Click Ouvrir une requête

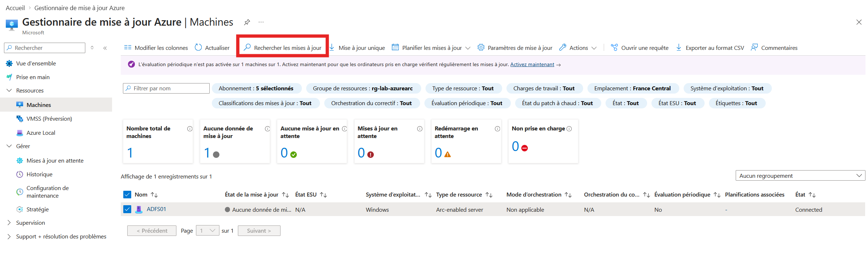point(640,48)
